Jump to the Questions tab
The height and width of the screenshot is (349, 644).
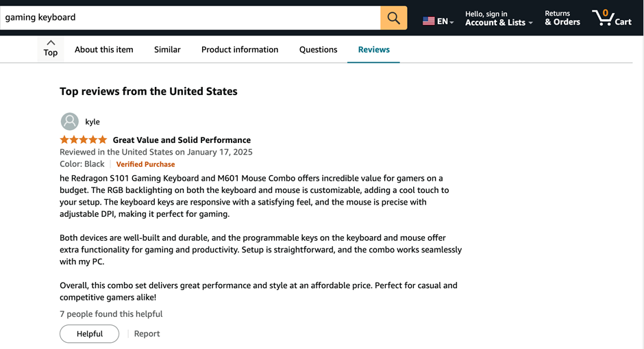(319, 49)
